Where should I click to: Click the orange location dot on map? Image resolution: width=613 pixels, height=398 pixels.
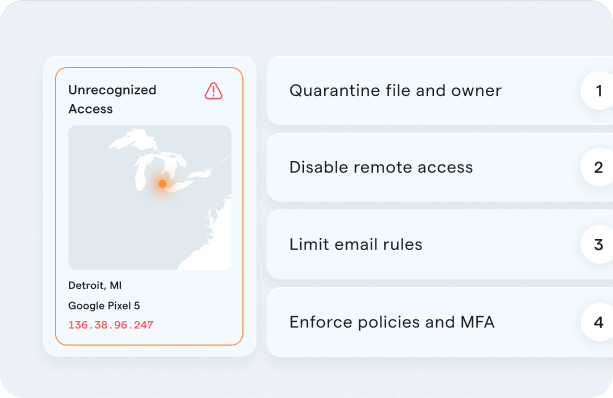point(163,183)
